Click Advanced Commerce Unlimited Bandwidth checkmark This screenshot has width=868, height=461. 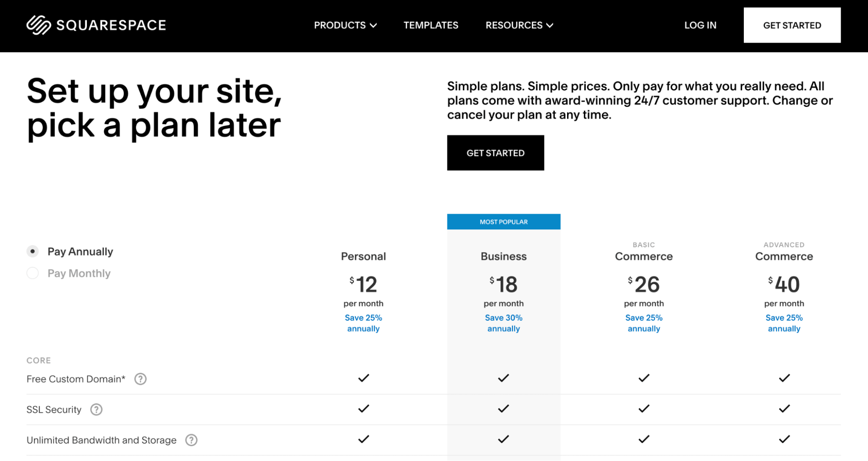point(784,439)
